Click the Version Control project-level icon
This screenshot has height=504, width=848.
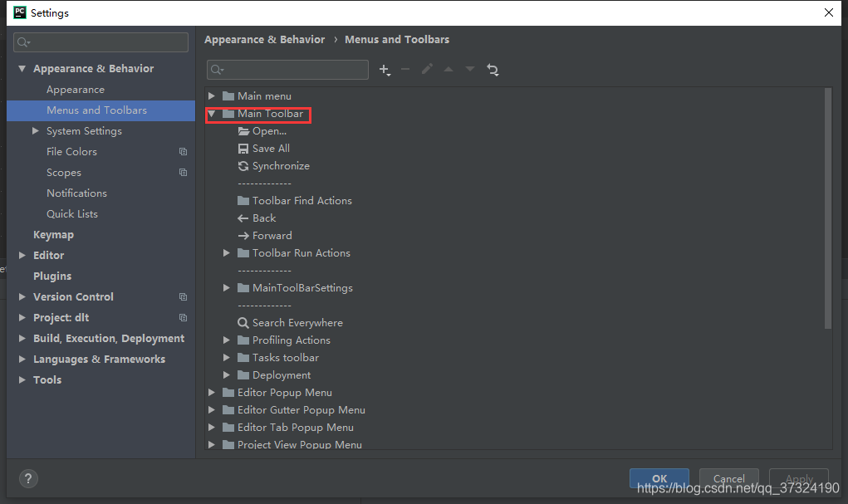184,297
